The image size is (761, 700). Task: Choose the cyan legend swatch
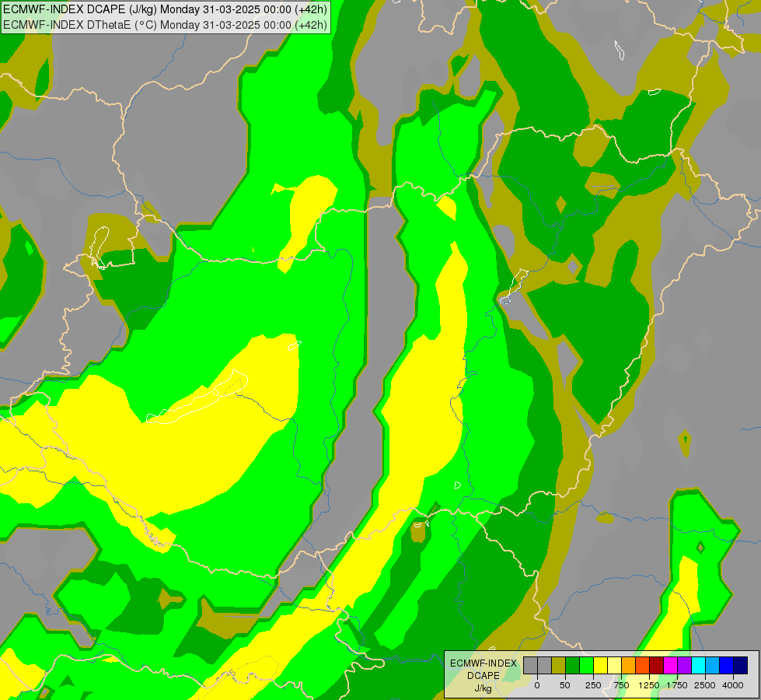(698, 666)
